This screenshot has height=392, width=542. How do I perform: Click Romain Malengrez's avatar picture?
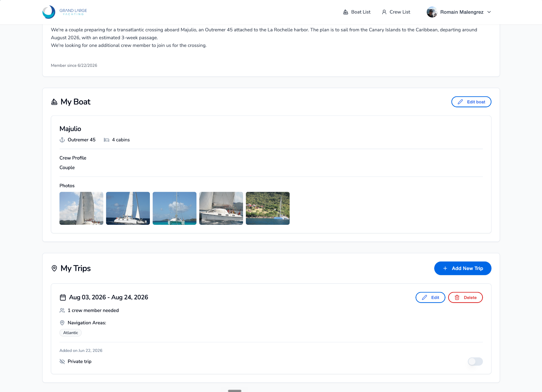pos(432,12)
